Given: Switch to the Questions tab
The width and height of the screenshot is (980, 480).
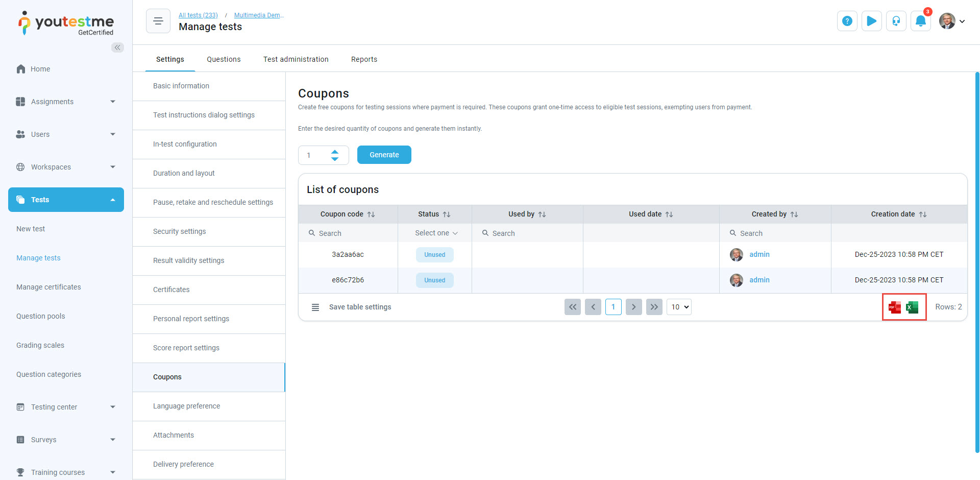Looking at the screenshot, I should tap(224, 59).
